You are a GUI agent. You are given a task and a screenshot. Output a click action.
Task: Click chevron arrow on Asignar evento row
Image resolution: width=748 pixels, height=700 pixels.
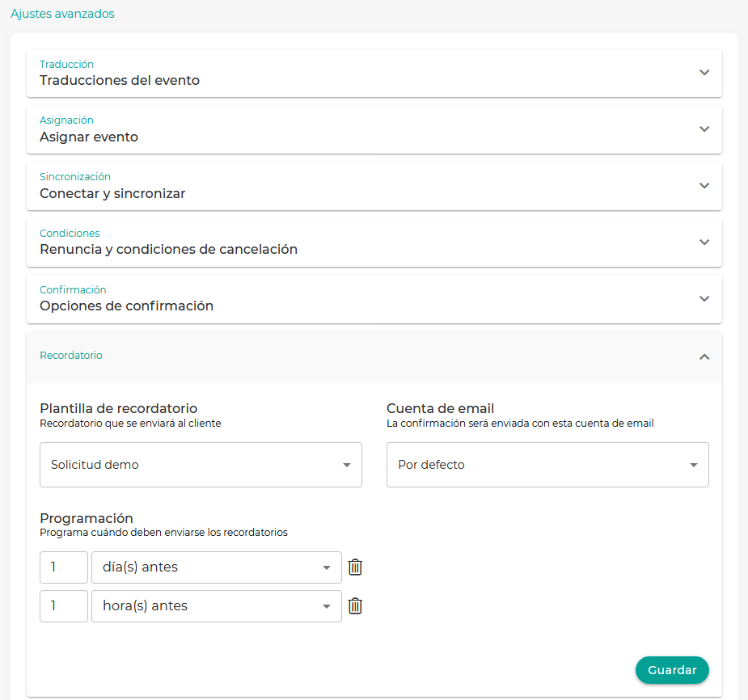click(x=704, y=129)
